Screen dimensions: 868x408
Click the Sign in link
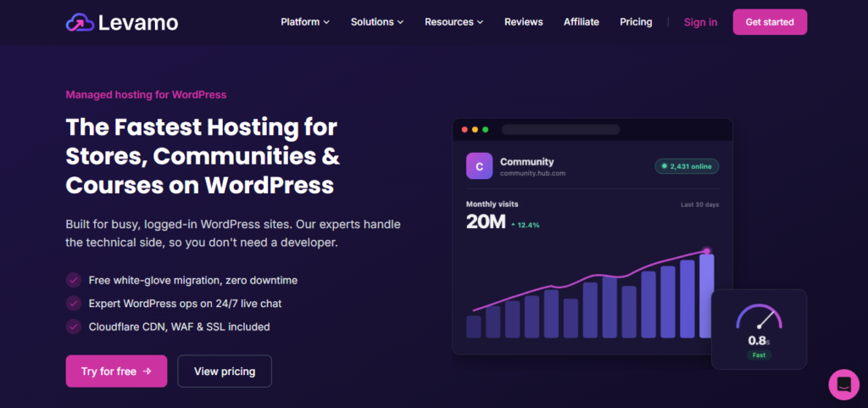click(700, 22)
